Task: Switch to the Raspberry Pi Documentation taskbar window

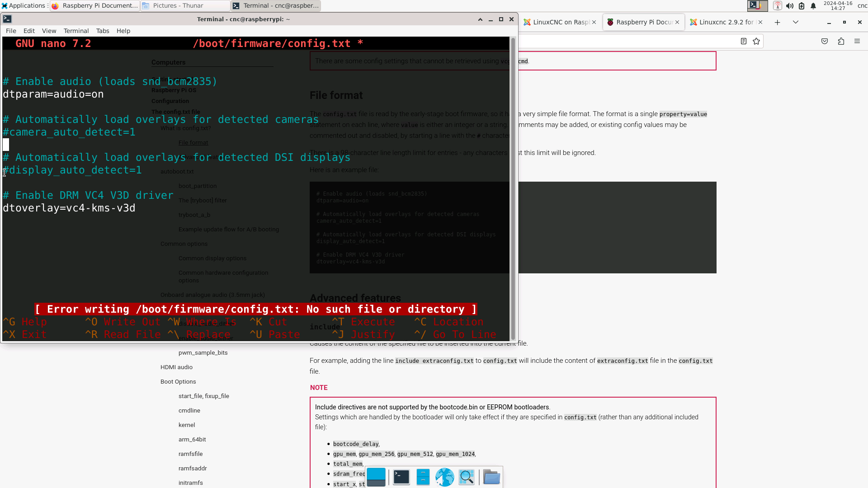Action: click(95, 6)
